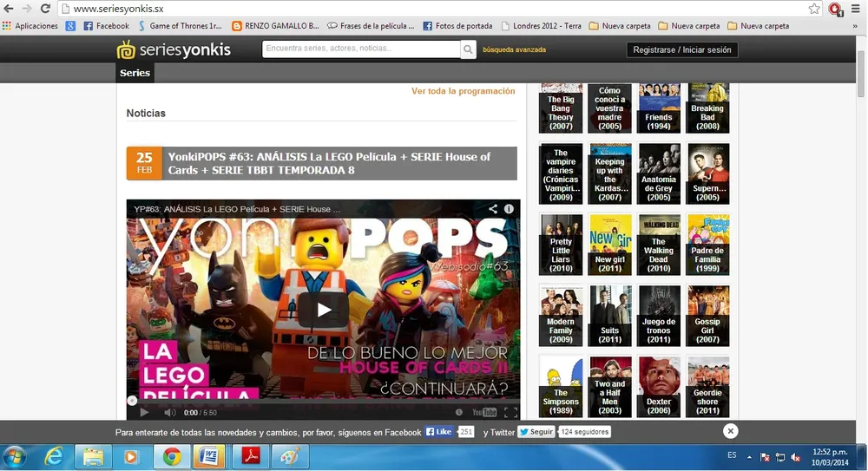The height and width of the screenshot is (471, 868).
Task: Reload the page with refresh icon
Action: 45,9
